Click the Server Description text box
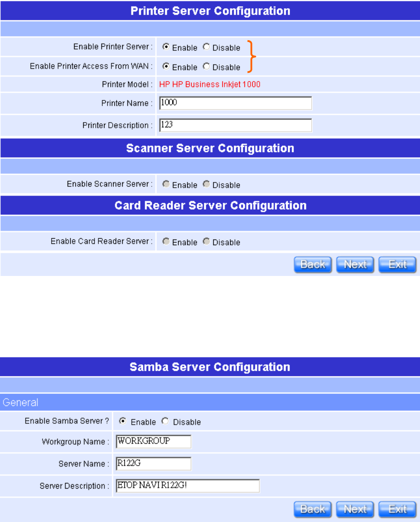420x522 pixels. (188, 486)
